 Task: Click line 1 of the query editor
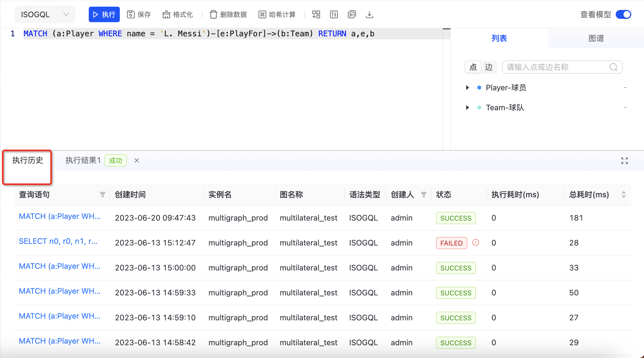click(233, 34)
